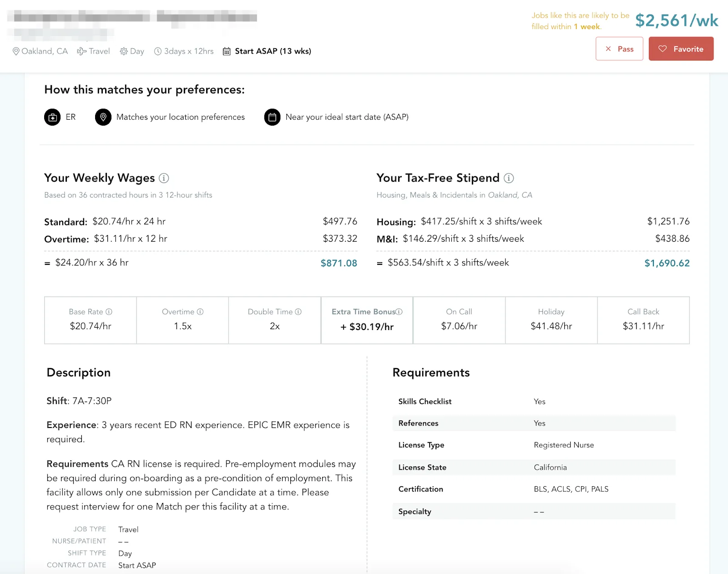The width and height of the screenshot is (728, 574).
Task: Click the clock icon beside 3days x 12hrs
Action: coord(158,51)
